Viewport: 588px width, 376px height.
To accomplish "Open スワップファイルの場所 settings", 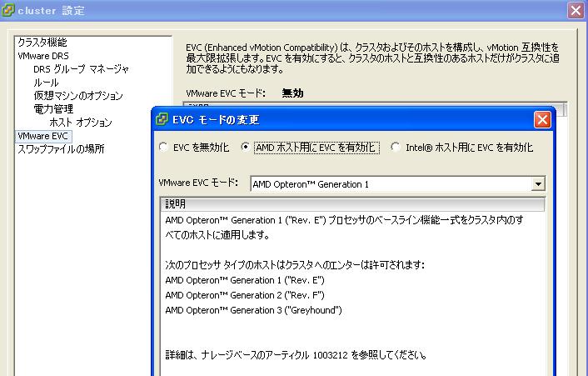I will 61,149.
